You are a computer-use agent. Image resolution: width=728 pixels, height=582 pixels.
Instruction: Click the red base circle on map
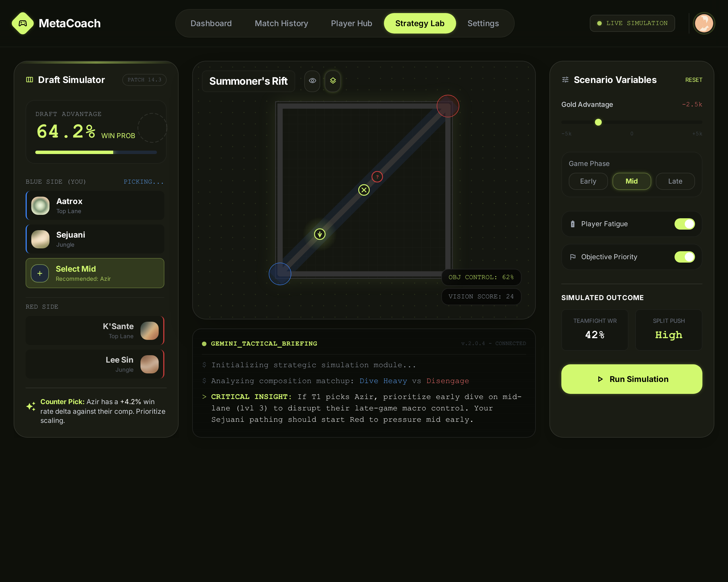(x=448, y=106)
